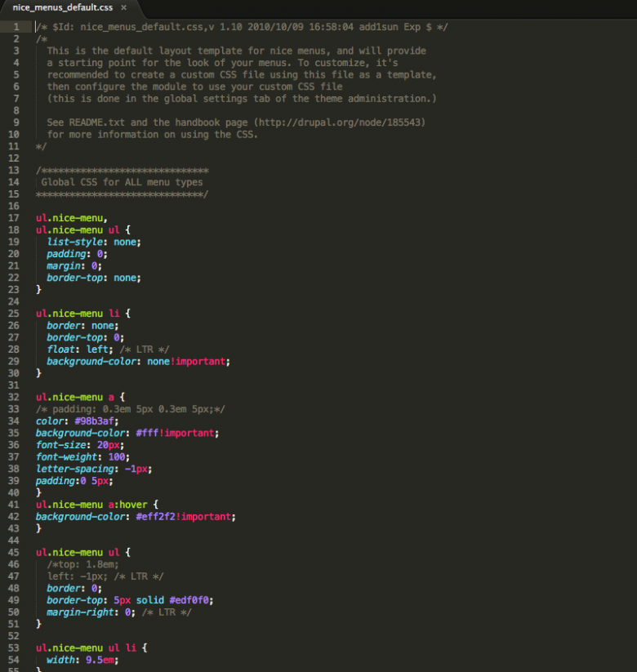Screen dimensions: 637x672
Task: Click 'background-color: none!important;' line
Action: click(x=139, y=362)
